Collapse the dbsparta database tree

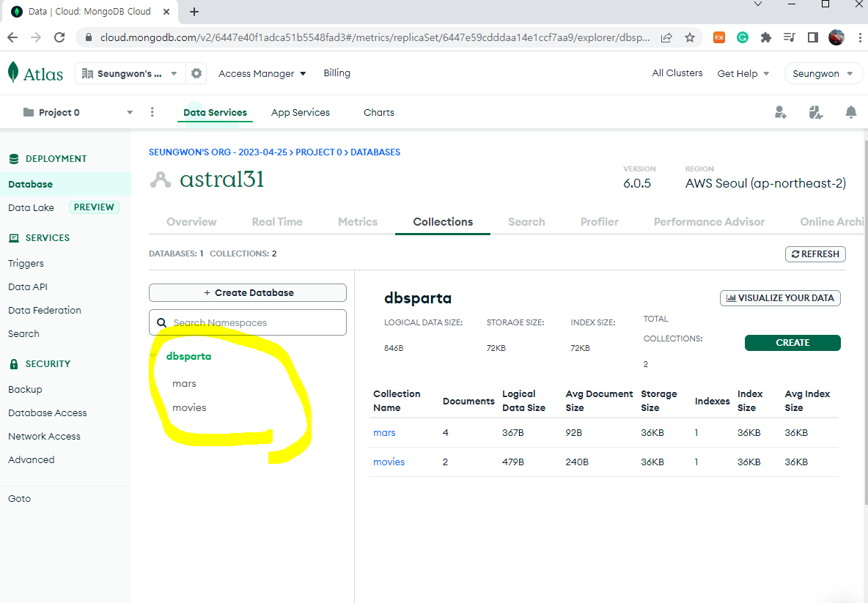point(153,355)
